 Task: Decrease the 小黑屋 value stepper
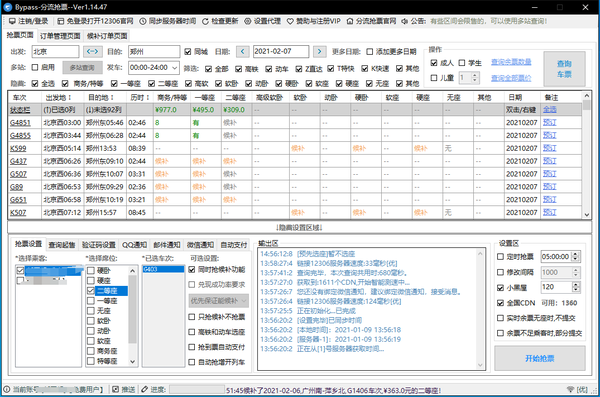(x=576, y=289)
